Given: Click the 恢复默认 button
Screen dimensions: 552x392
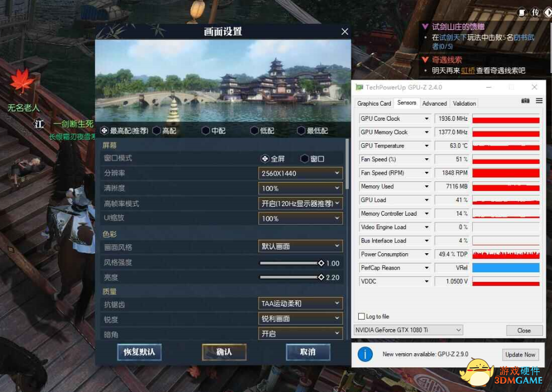Looking at the screenshot, I should click(139, 352).
